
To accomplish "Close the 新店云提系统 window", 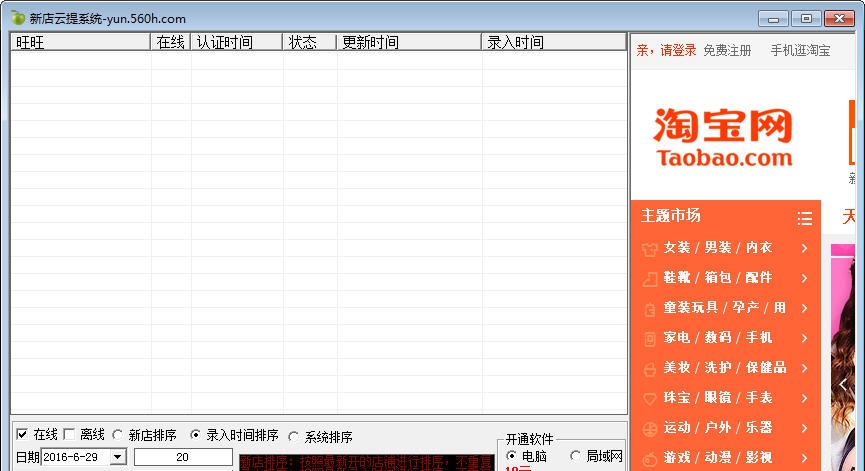I will [x=839, y=19].
